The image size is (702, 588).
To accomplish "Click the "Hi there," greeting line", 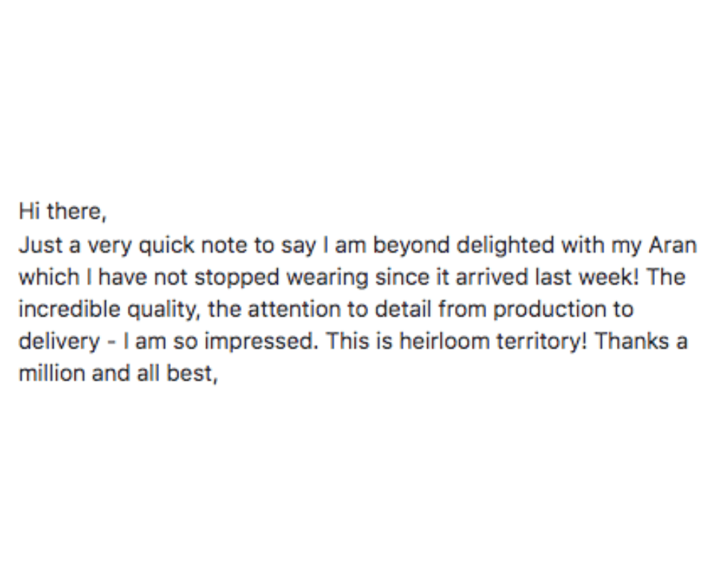I will [x=63, y=211].
